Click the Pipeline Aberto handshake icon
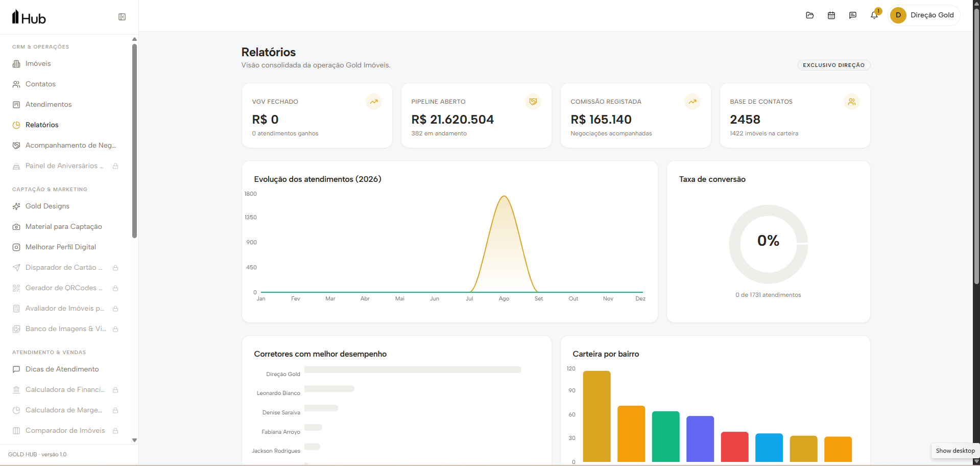This screenshot has height=466, width=980. tap(533, 102)
